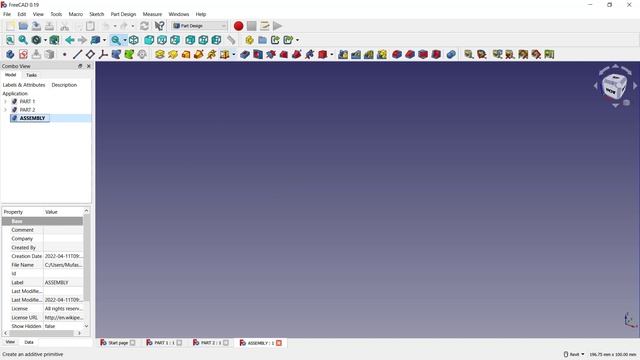The width and height of the screenshot is (640, 360).
Task: Select the Hole tool
Action: coord(258,54)
